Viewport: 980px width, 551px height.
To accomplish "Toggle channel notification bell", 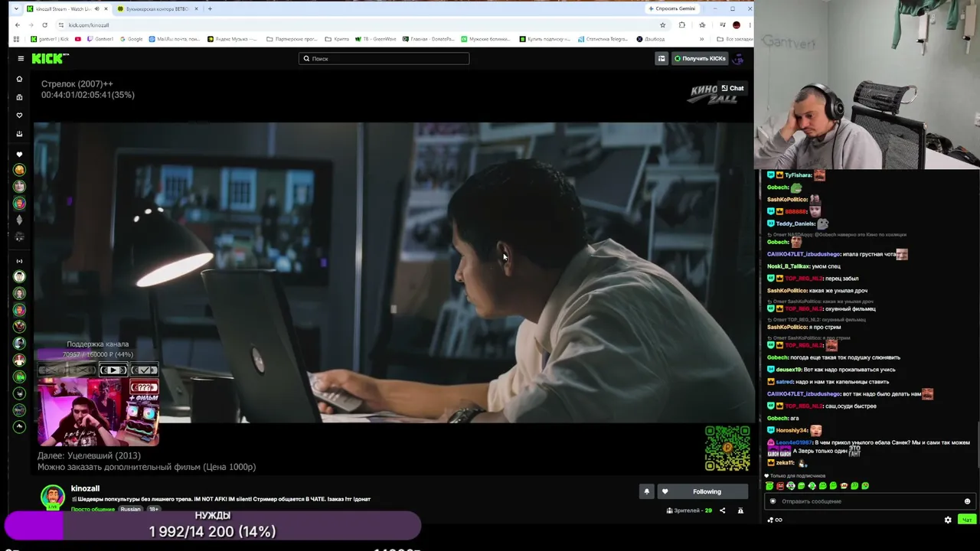I will point(646,491).
